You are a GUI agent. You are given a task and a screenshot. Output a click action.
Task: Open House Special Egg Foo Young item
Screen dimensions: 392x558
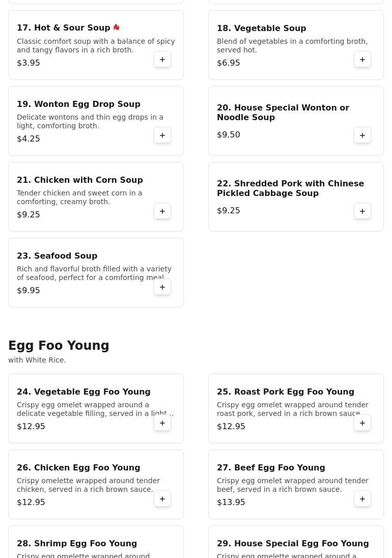point(293,543)
